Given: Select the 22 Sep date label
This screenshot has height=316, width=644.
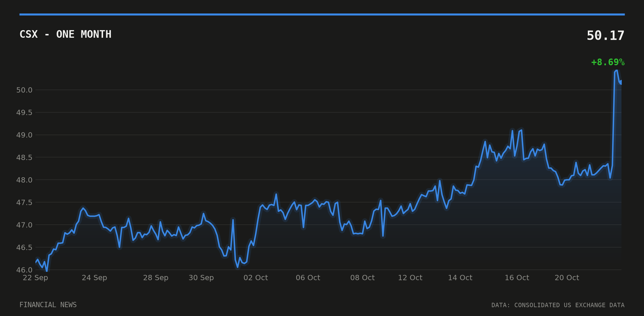Looking at the screenshot, I should point(35,278).
